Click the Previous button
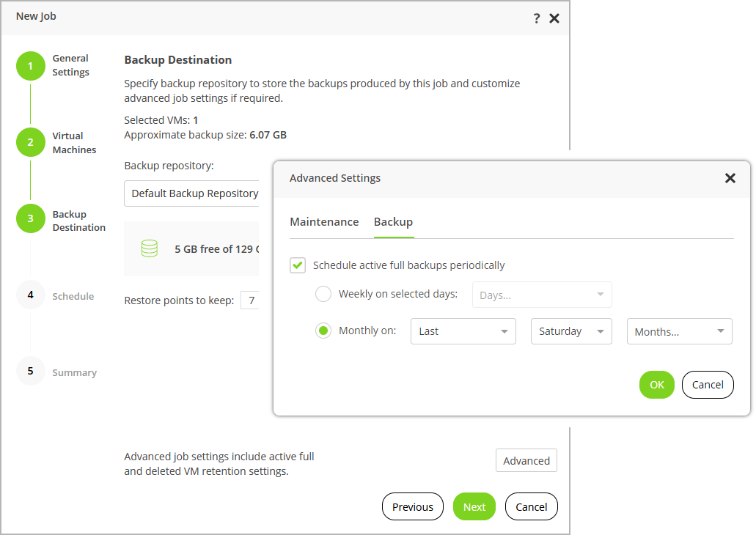Screen dimensions: 756x535 click(x=413, y=506)
